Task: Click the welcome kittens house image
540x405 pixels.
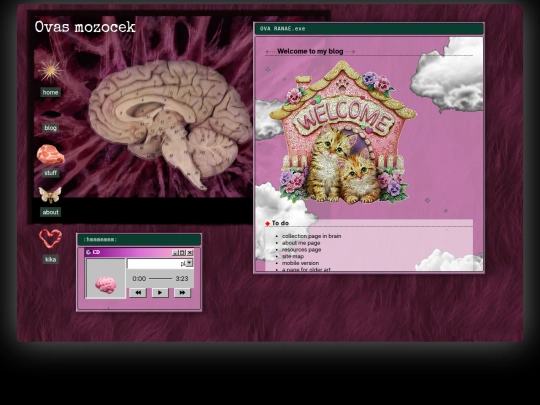Action: pyautogui.click(x=343, y=132)
